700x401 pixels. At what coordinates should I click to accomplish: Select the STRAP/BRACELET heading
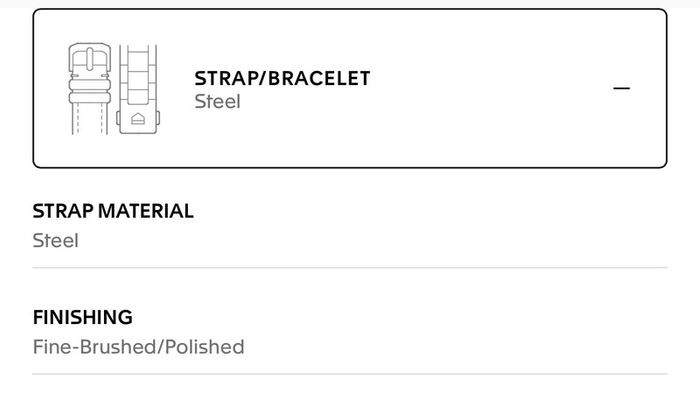tap(282, 79)
